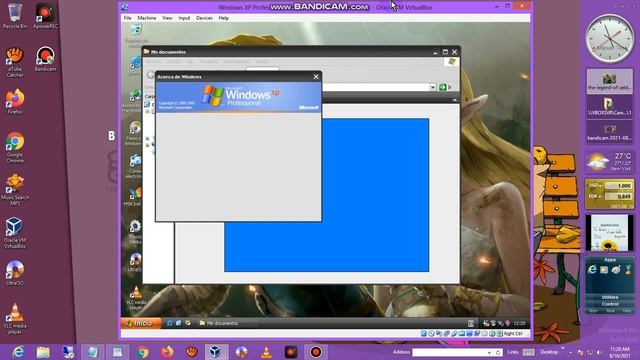The width and height of the screenshot is (640, 360).
Task: Click the analog clock gadget in the sidebar
Action: [610, 39]
